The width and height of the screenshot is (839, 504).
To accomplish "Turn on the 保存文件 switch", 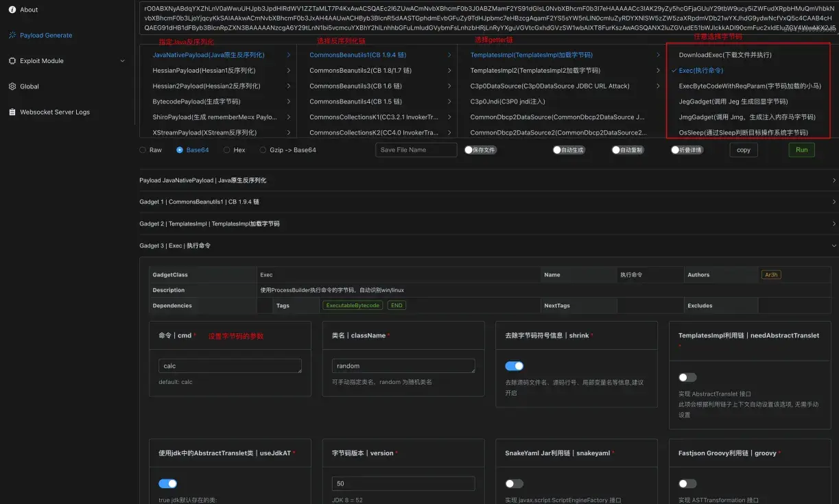I will [x=470, y=149].
